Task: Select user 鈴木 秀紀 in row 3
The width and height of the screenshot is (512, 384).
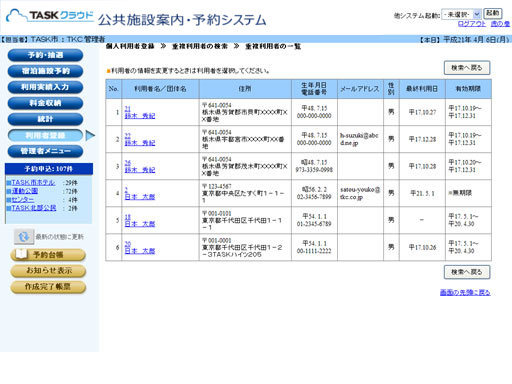Action: tap(140, 170)
